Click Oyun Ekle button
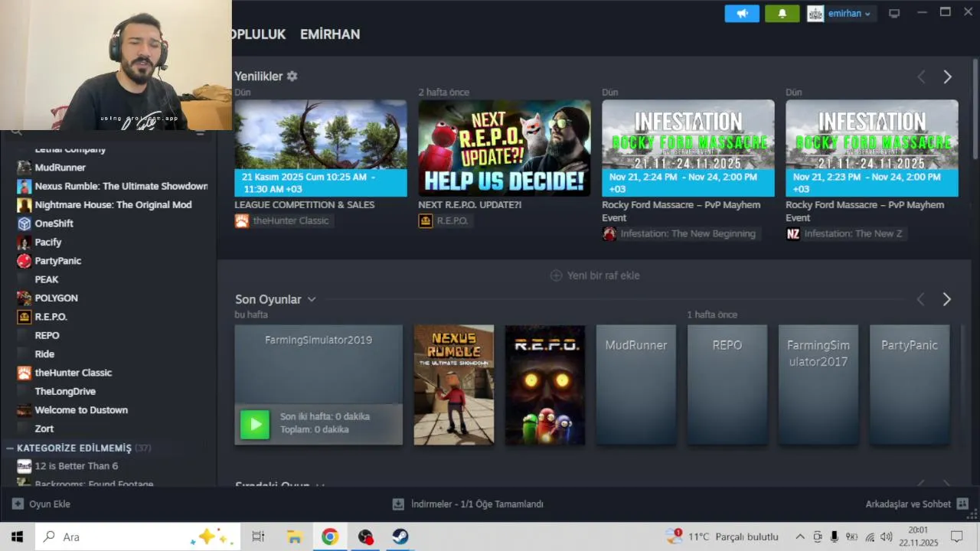This screenshot has width=980, height=551. click(41, 504)
